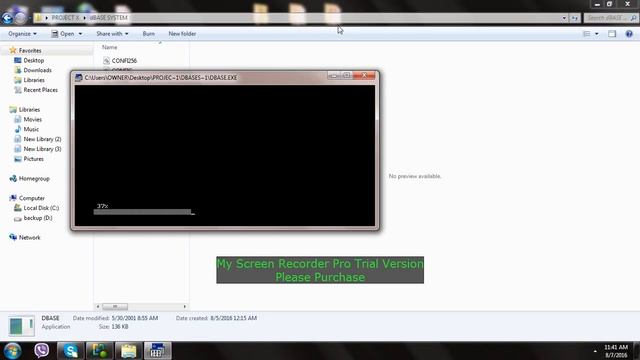Open the Share with menu
The image size is (640, 360).
click(x=112, y=34)
